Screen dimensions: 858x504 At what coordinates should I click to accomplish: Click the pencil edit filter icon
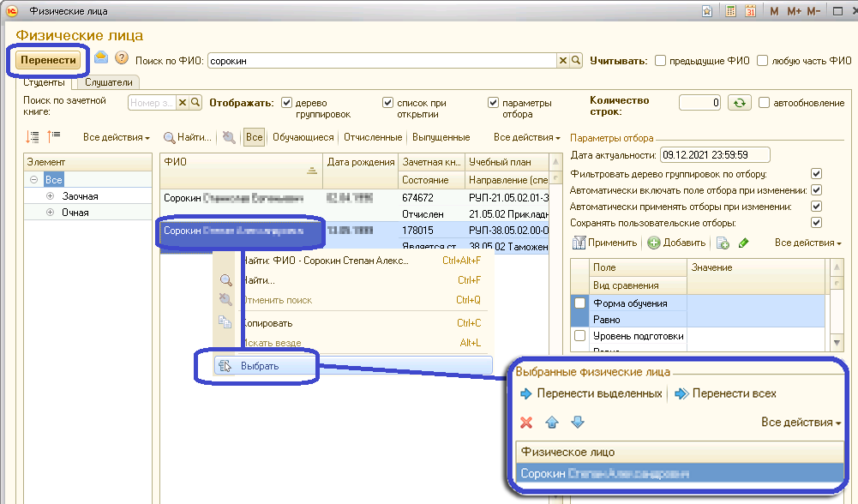pos(743,243)
